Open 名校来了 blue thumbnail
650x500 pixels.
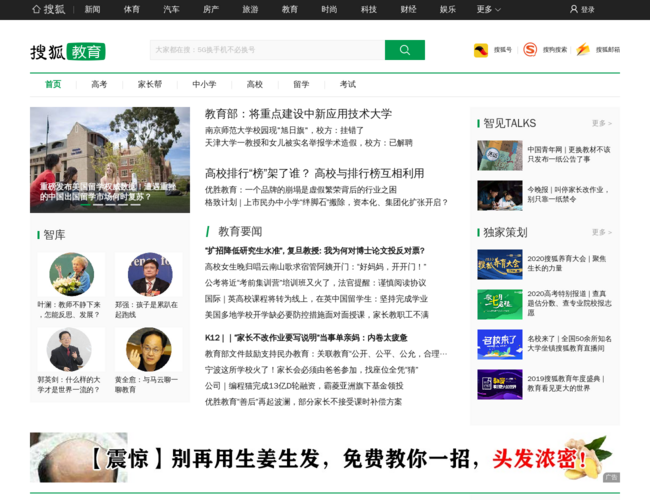point(500,344)
